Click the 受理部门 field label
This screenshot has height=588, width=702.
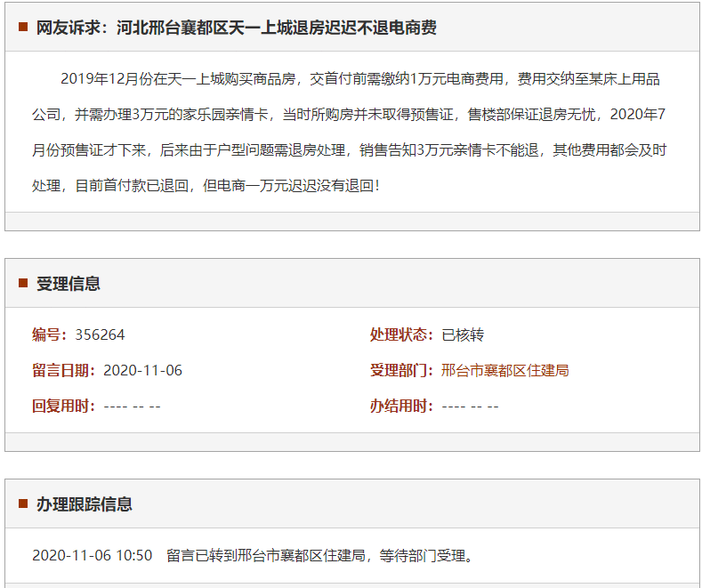tap(402, 370)
